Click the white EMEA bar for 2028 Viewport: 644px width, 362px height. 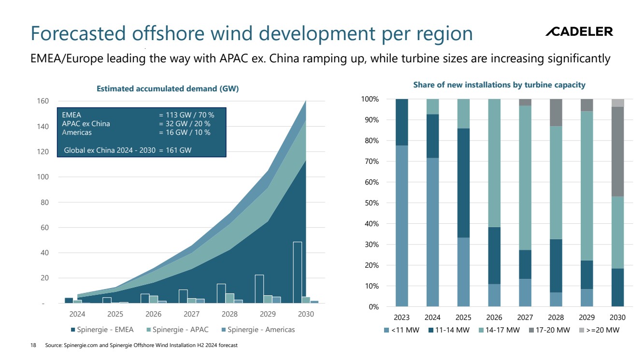(x=221, y=293)
